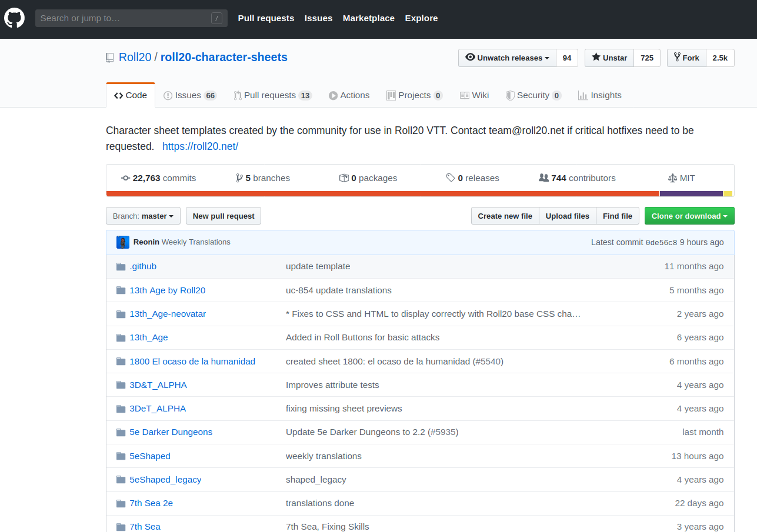Image resolution: width=757 pixels, height=532 pixels.
Task: Click the yellow language bar segment
Action: pos(728,194)
